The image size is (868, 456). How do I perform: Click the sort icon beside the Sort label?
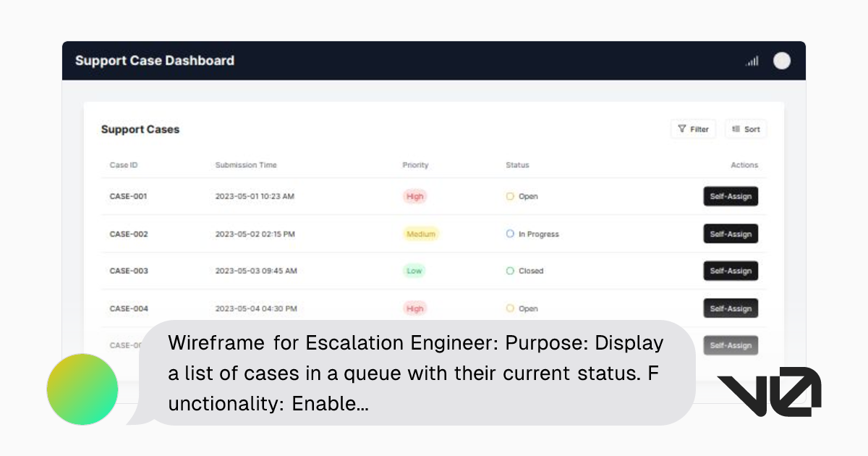point(735,129)
